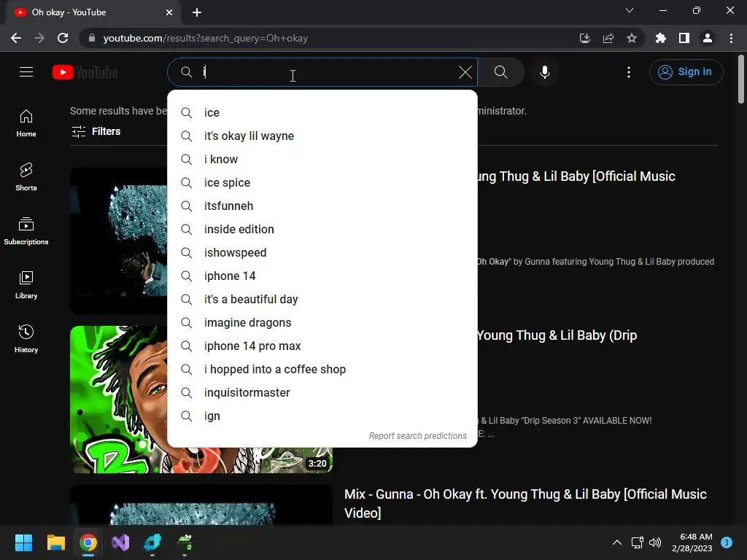Share this page icon in address bar
Screen dimensions: 747x560
click(608, 38)
